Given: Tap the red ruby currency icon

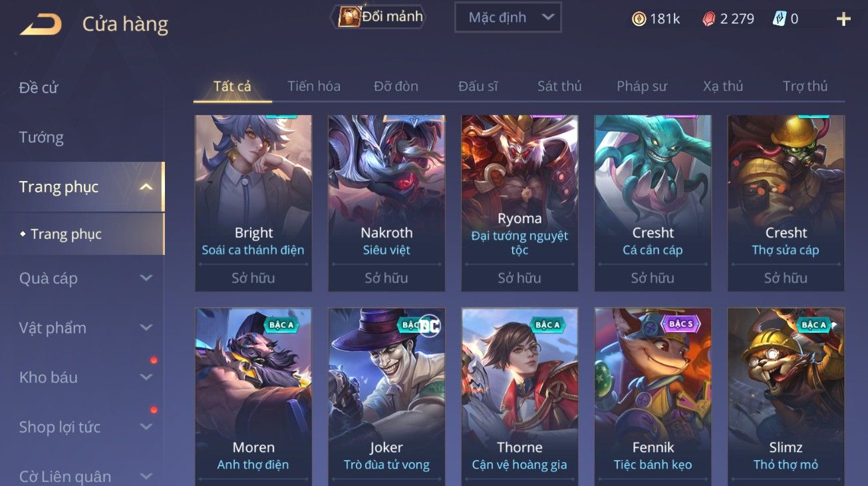Looking at the screenshot, I should click(x=709, y=19).
